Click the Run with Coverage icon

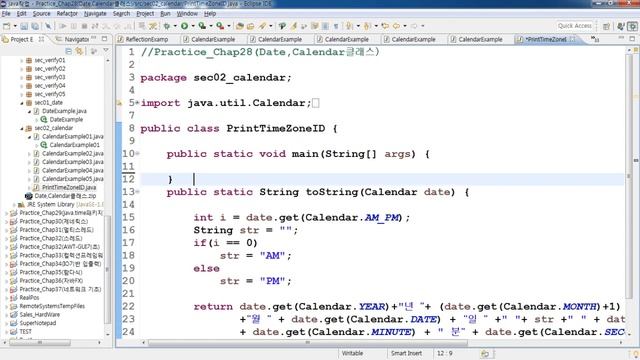202,26
